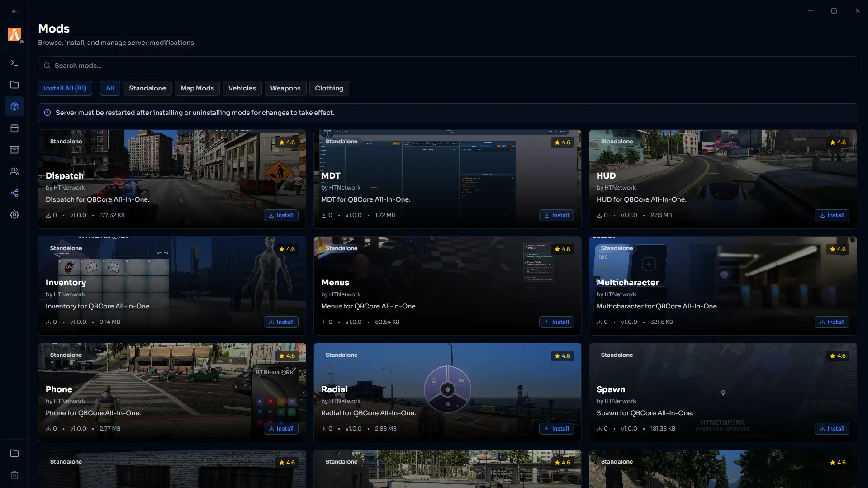This screenshot has width=868, height=488.
Task: Click the folder icon above the trash icon
Action: (x=14, y=453)
